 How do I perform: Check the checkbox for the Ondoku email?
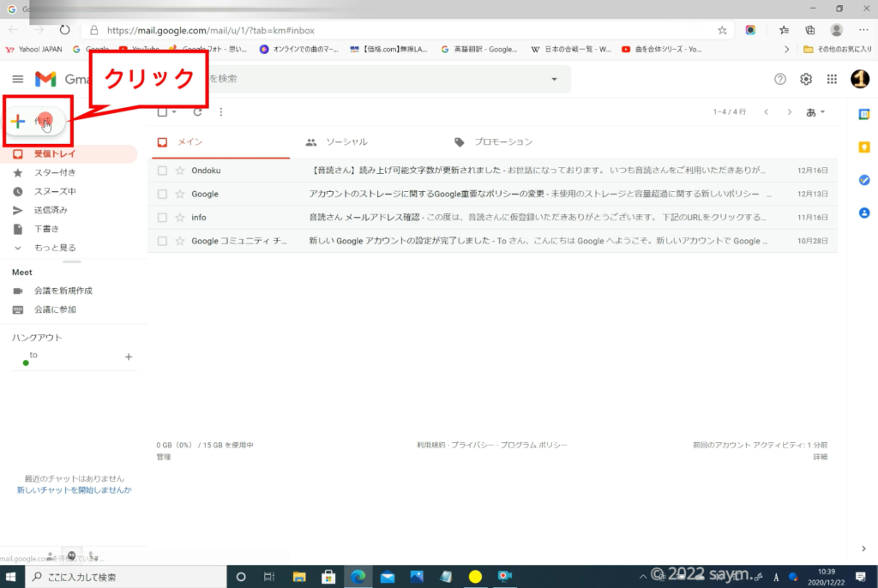tap(162, 171)
